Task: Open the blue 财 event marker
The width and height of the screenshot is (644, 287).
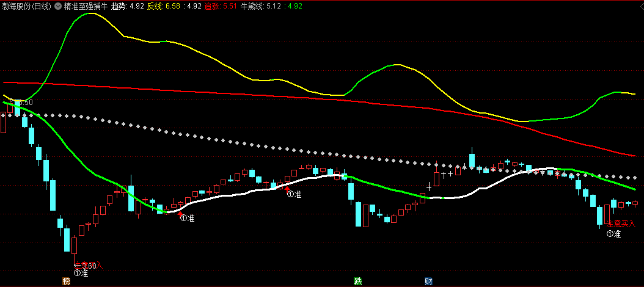Action: (x=428, y=282)
